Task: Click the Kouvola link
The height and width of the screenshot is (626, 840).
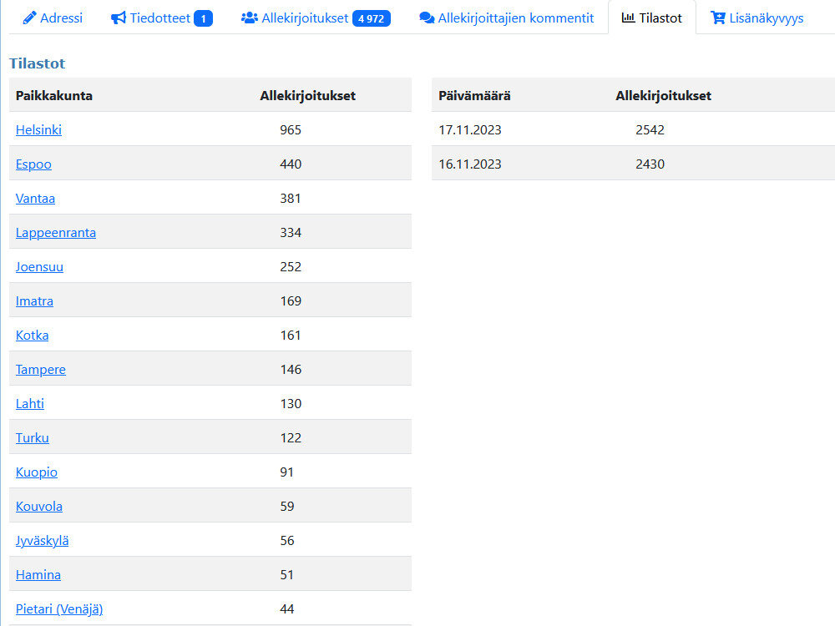Action: [x=39, y=507]
